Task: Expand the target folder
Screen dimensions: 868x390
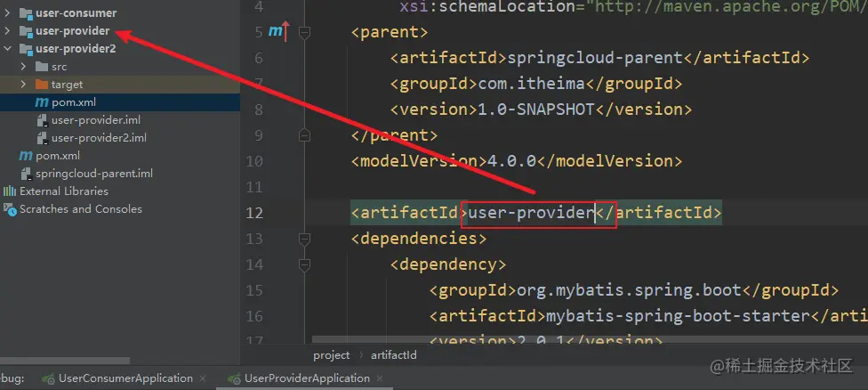Action: (x=23, y=85)
